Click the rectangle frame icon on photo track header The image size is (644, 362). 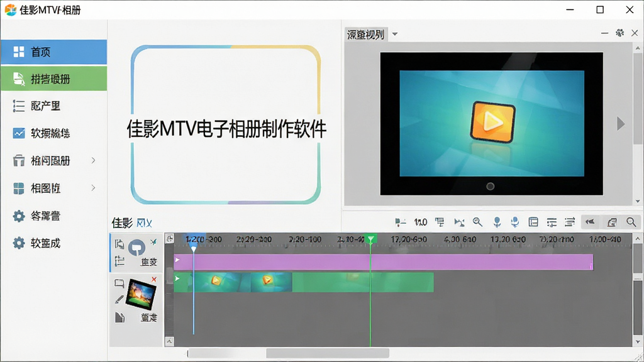tap(119, 283)
